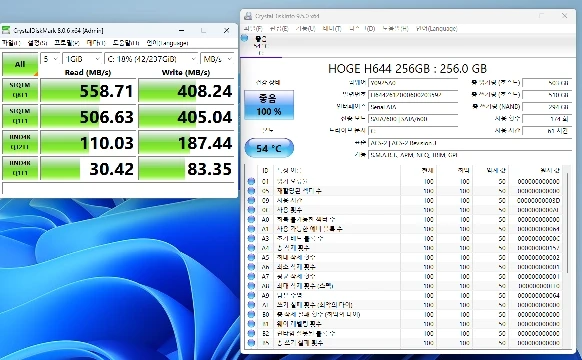Screen dimensions: 582x360
Task: Click the Serial ATA interface field
Action: (413, 107)
